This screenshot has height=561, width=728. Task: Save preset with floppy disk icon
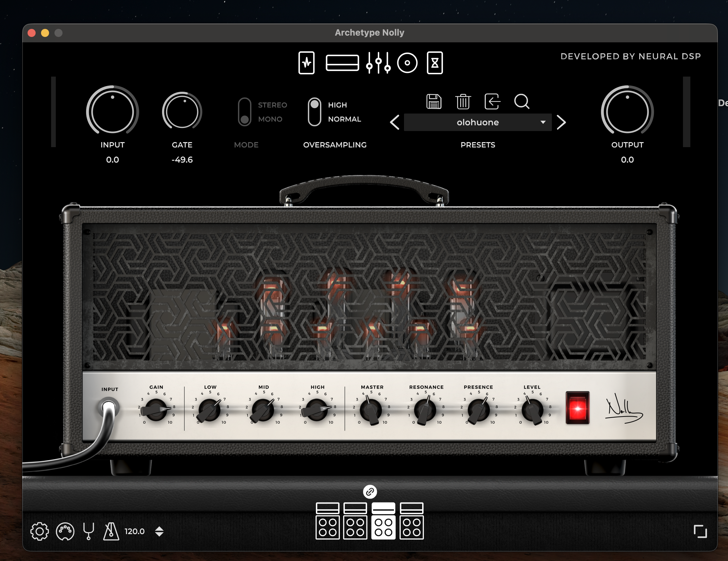434,101
